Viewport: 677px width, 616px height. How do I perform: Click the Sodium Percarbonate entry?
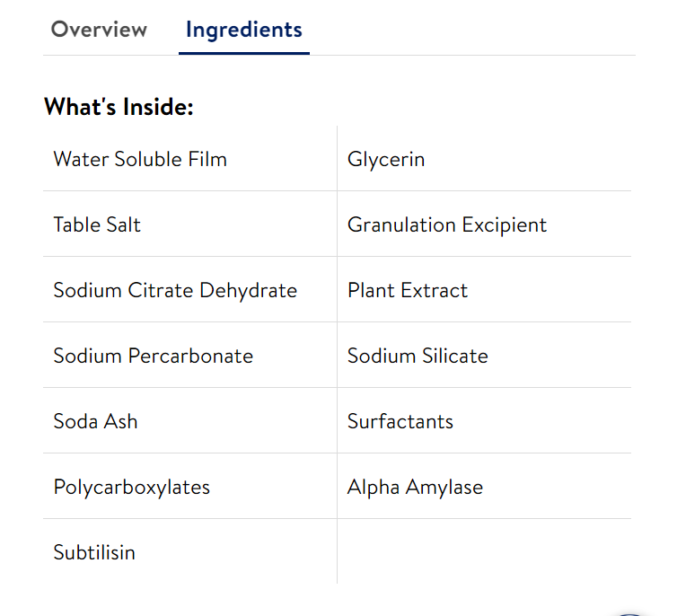[153, 356]
